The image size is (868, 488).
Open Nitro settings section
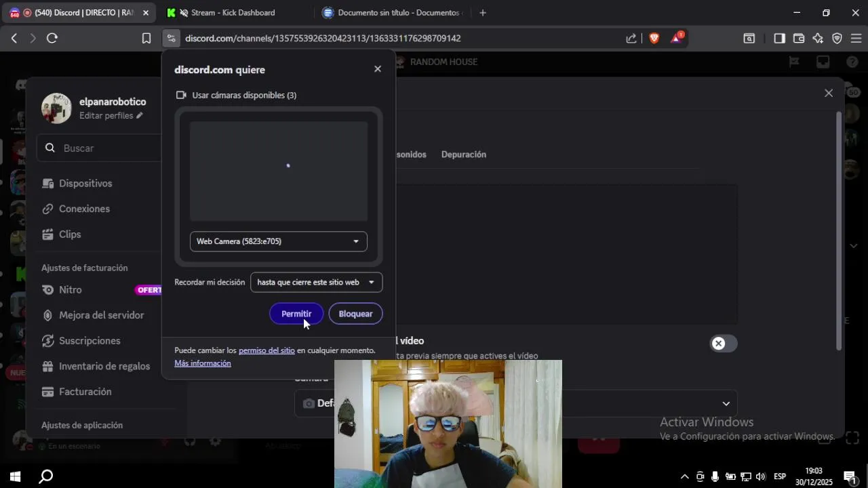coord(71,290)
